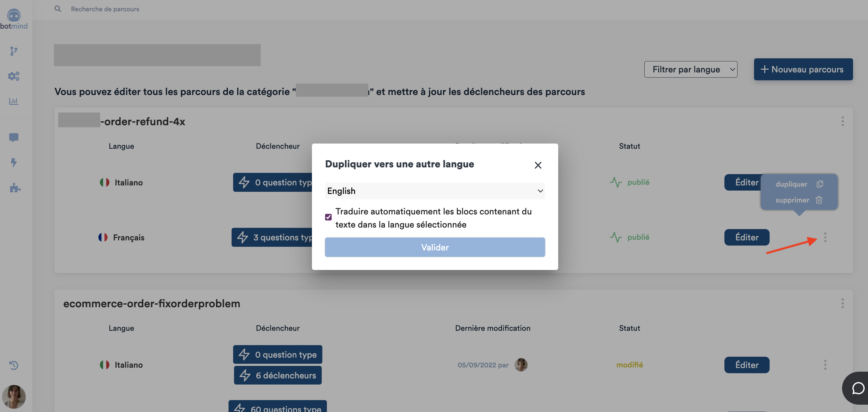Open the puzzle piece integrations sidebar icon
This screenshot has width=868, height=412.
15,188
